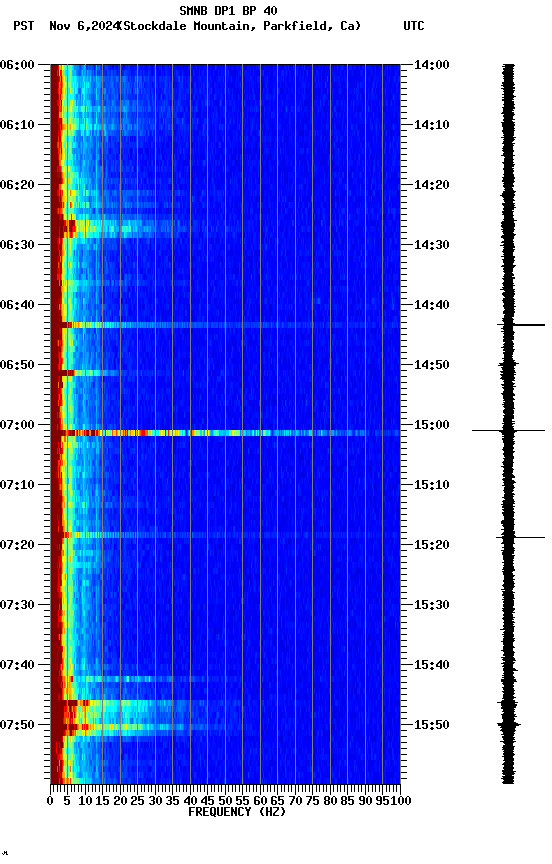Click the 15:30 UTC time label
Screen dimensions: 552x864
pyautogui.click(x=432, y=605)
